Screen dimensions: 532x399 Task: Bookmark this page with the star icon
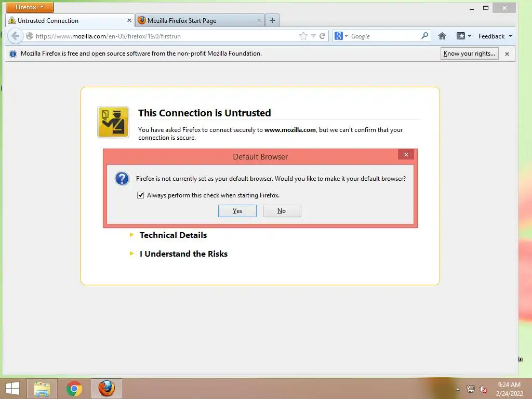pyautogui.click(x=303, y=36)
